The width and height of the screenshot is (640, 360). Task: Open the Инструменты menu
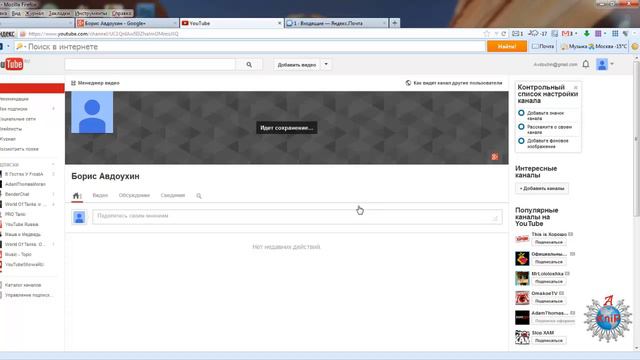pyautogui.click(x=91, y=13)
